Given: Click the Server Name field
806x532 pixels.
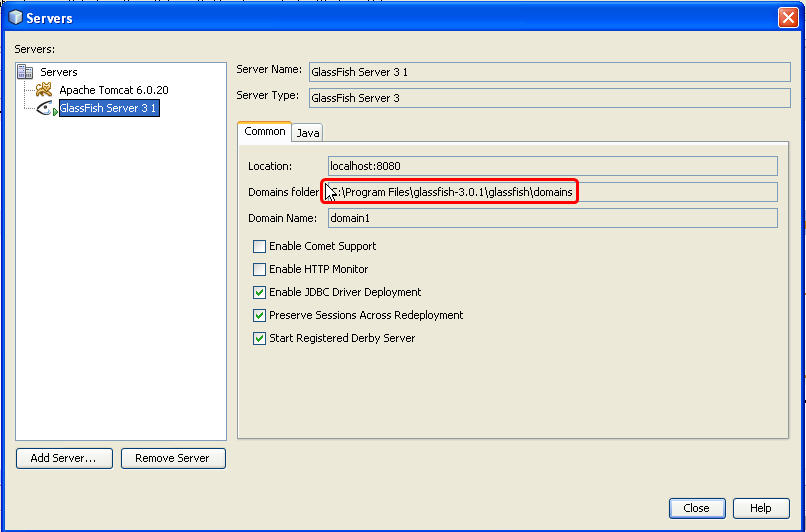Looking at the screenshot, I should coord(549,72).
